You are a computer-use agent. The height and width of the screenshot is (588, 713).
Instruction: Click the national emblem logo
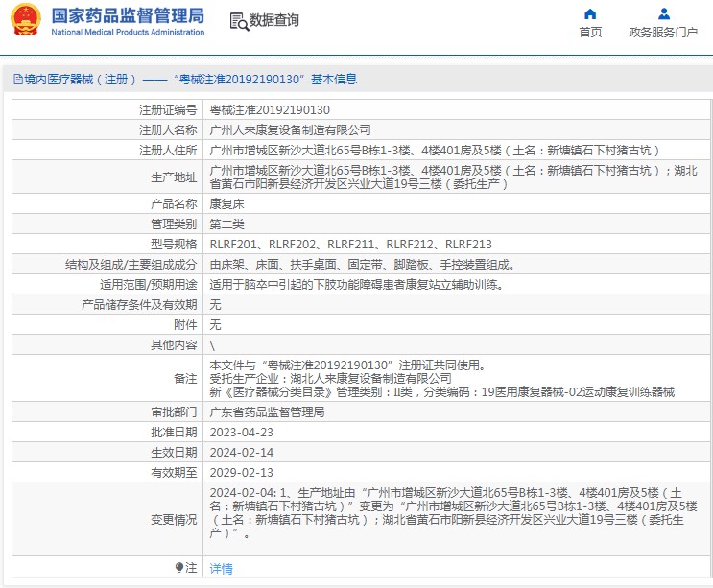click(25, 20)
